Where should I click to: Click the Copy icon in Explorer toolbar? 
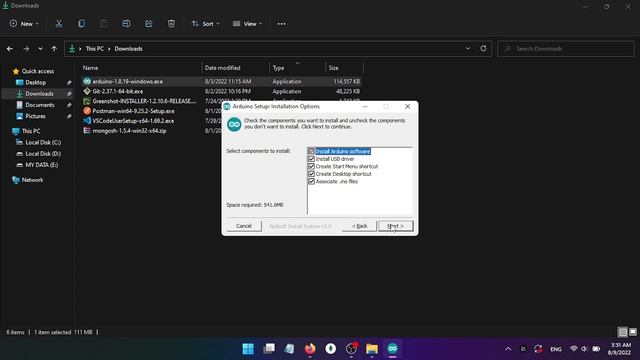click(x=82, y=24)
